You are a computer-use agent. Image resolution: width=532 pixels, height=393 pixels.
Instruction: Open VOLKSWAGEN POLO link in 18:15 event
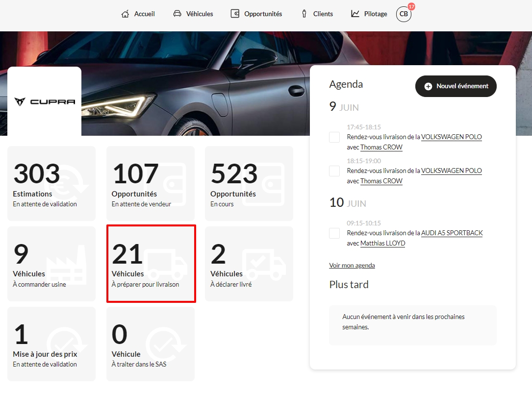(x=451, y=171)
